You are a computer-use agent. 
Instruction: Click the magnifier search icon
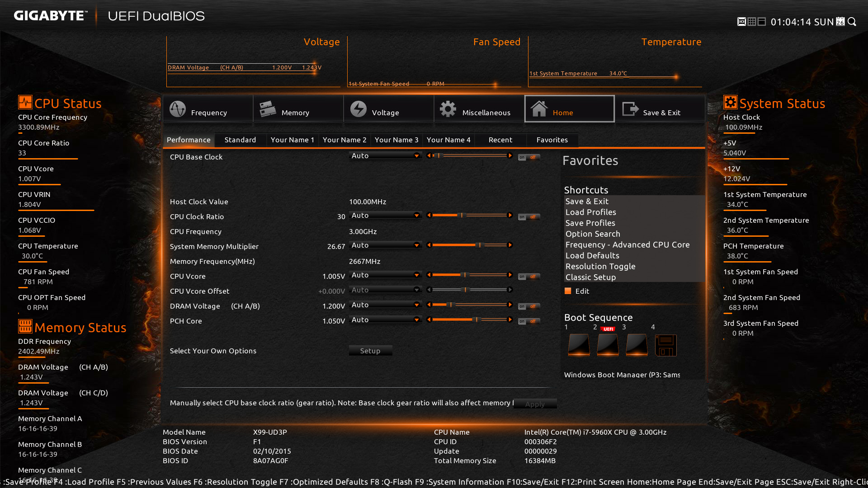pos(852,22)
